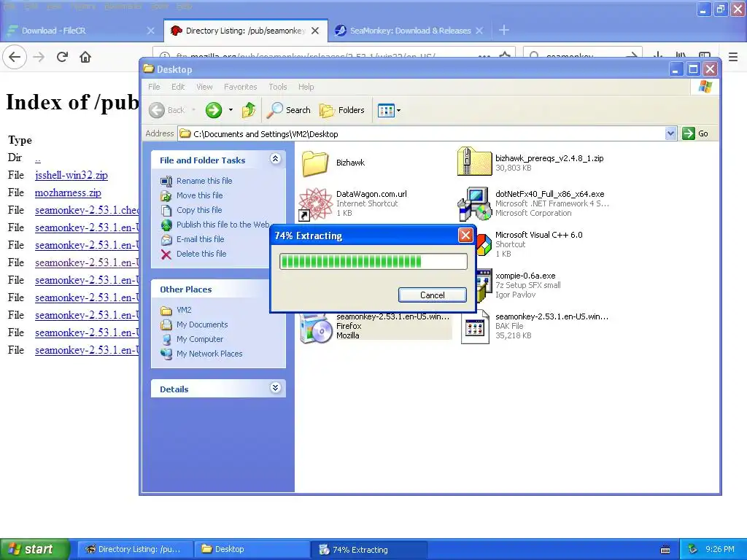Click the green Forward arrow in Explorer

click(x=214, y=110)
